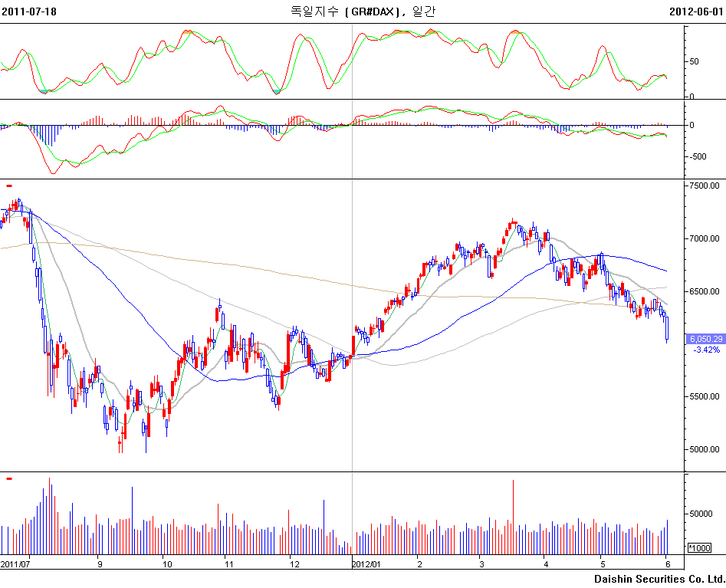Image resolution: width=726 pixels, height=588 pixels.
Task: Select the second cyan oversold marker near December
Action: [277, 91]
